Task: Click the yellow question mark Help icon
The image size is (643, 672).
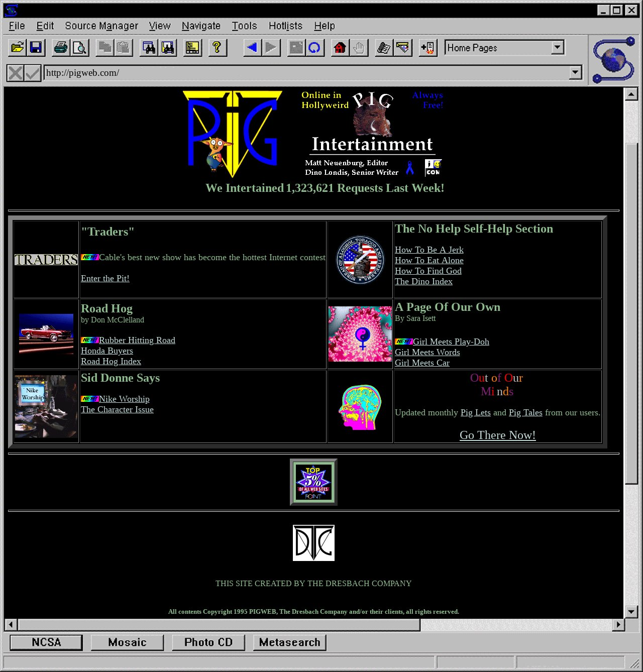Action: coord(217,48)
